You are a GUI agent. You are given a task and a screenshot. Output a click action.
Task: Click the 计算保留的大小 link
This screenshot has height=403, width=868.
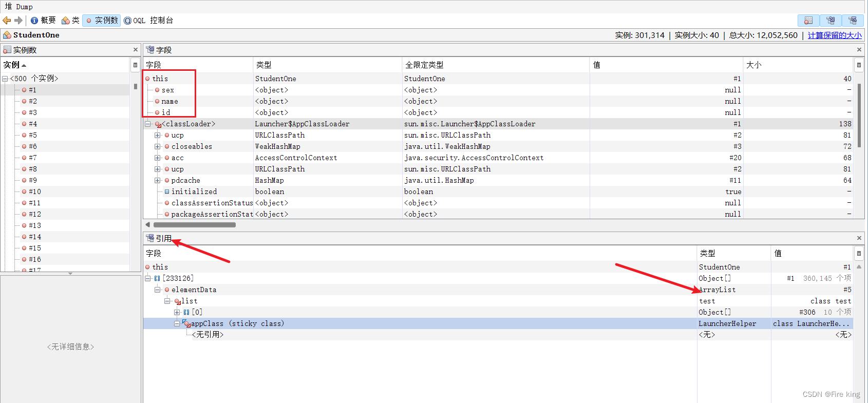tap(835, 35)
